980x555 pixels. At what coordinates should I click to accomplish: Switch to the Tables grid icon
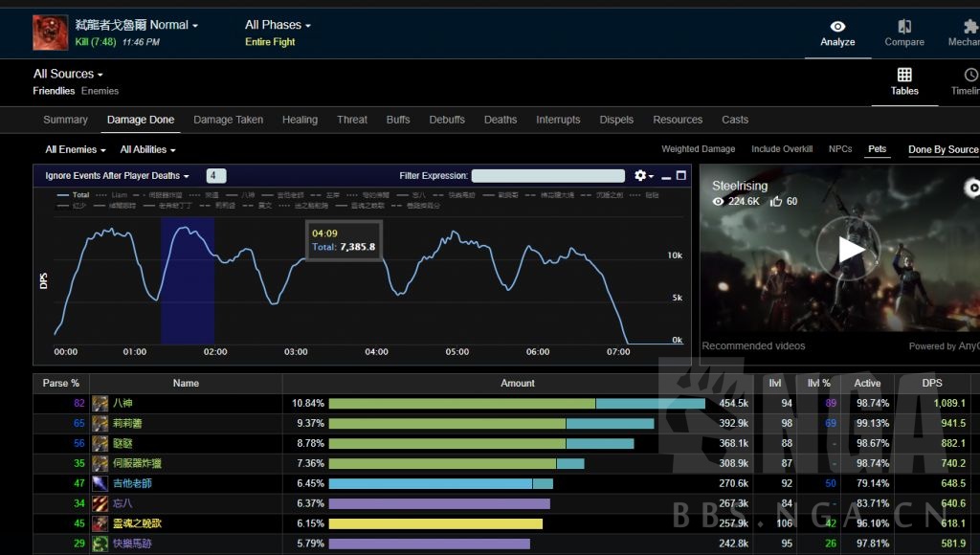point(904,75)
